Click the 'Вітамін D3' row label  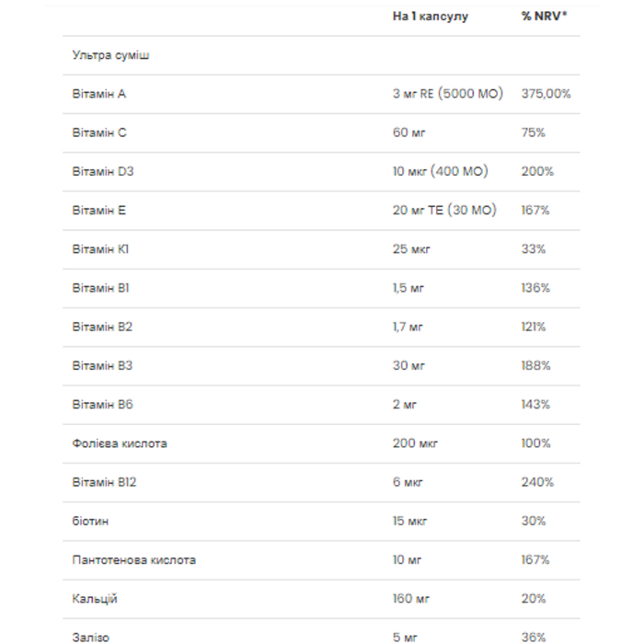pos(103,171)
